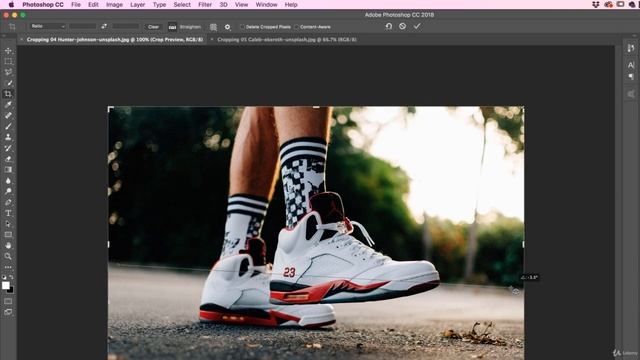Select the Lasso tool
This screenshot has height=360, width=640.
[x=8, y=72]
